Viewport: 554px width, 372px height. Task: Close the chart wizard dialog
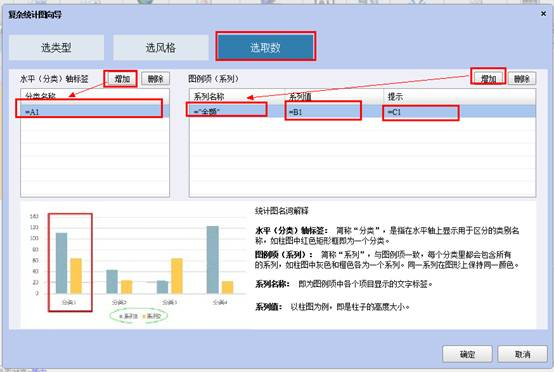tap(543, 14)
